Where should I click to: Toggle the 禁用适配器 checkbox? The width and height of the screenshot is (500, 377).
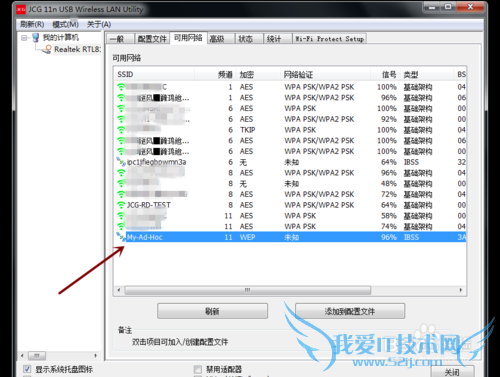point(198,369)
